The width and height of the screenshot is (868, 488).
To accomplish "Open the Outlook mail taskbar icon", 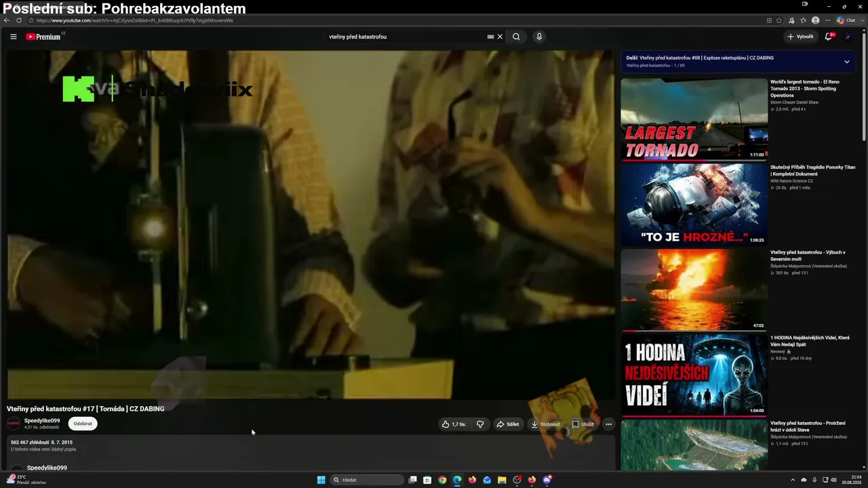I will pyautogui.click(x=487, y=480).
